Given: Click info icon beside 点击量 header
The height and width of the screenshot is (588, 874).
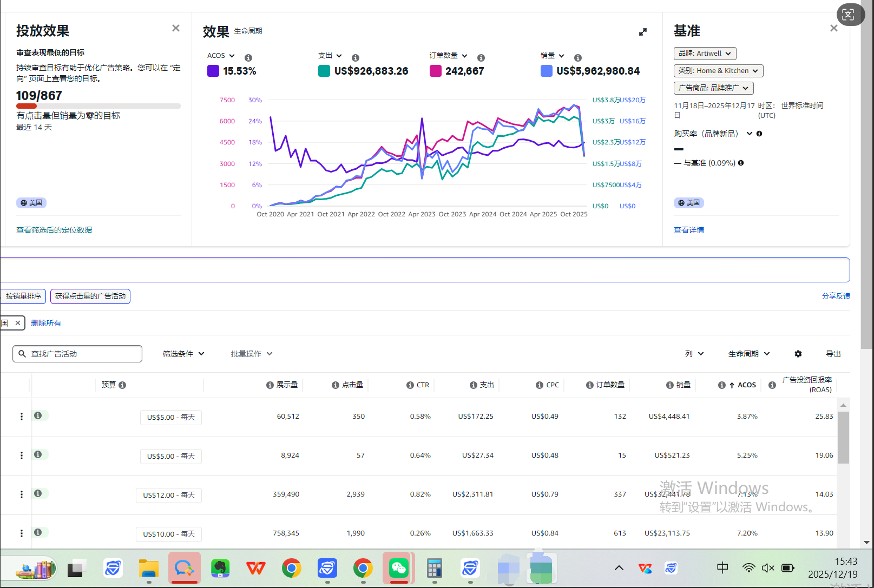Looking at the screenshot, I should click(x=335, y=385).
